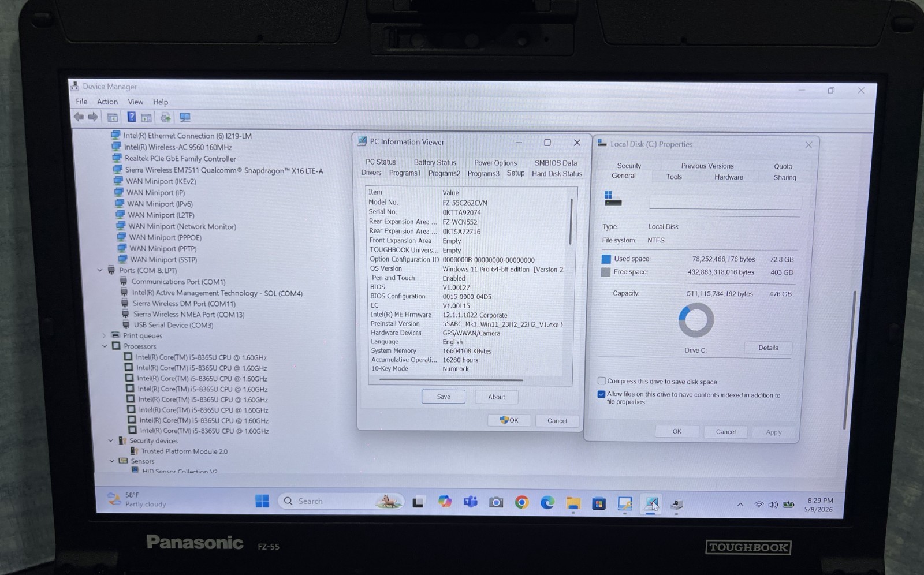Screen dimensions: 924x575
Task: Click the taskbar Search box
Action: coord(340,501)
